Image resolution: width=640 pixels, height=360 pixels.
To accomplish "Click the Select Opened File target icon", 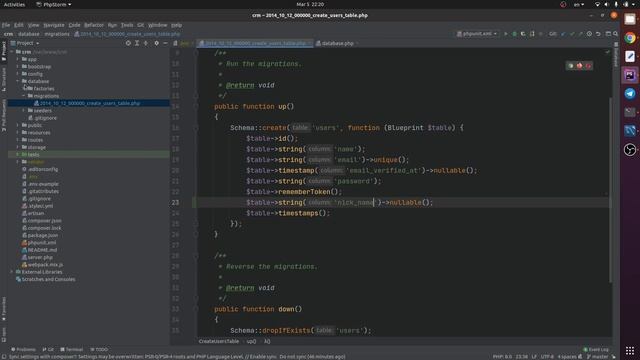I will (128, 43).
